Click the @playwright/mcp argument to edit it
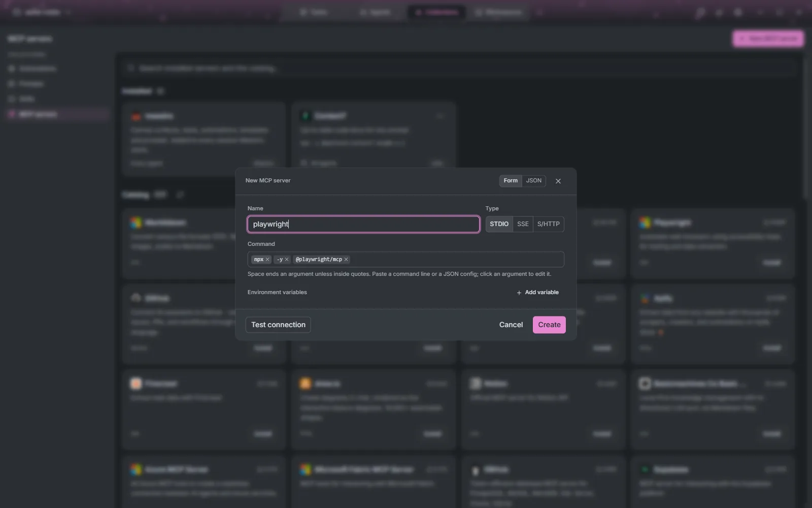 click(319, 260)
